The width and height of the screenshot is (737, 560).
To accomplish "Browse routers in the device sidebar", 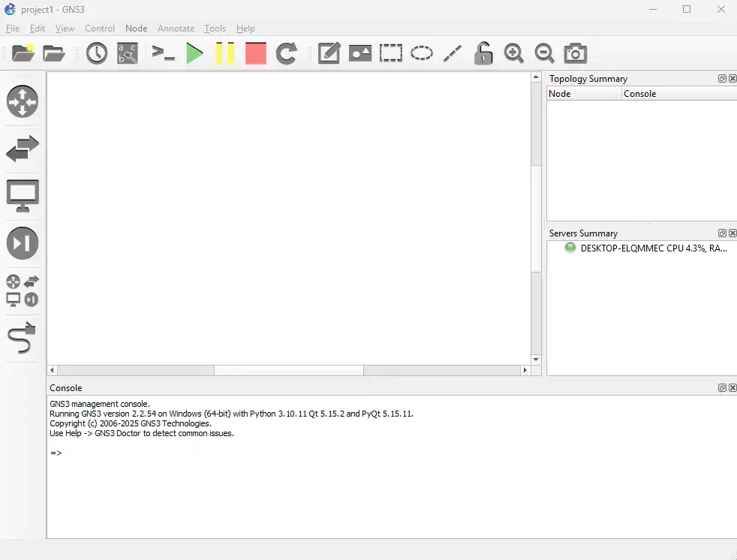I will tap(23, 101).
